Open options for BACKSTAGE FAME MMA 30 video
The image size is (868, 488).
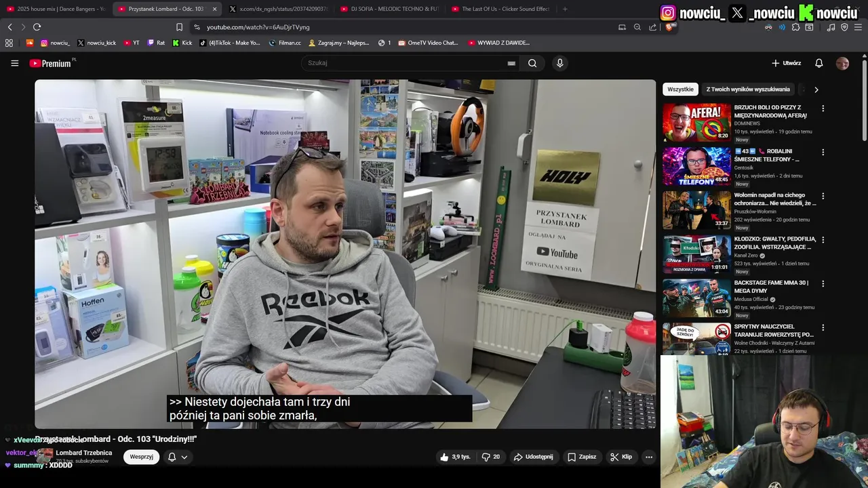(823, 283)
